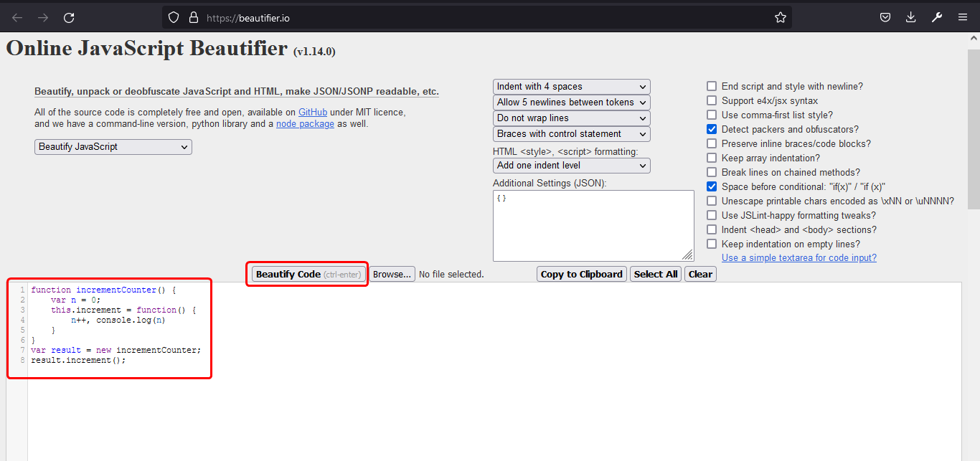The image size is (980, 461).
Task: Click the resize grip of the settings textarea
Action: 687,255
